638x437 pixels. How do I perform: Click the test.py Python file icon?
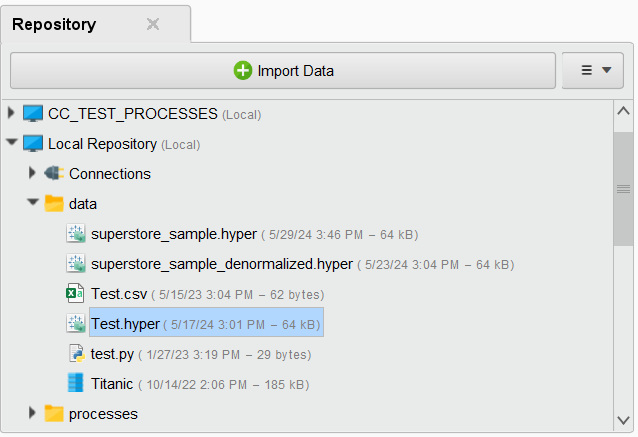(x=75, y=354)
